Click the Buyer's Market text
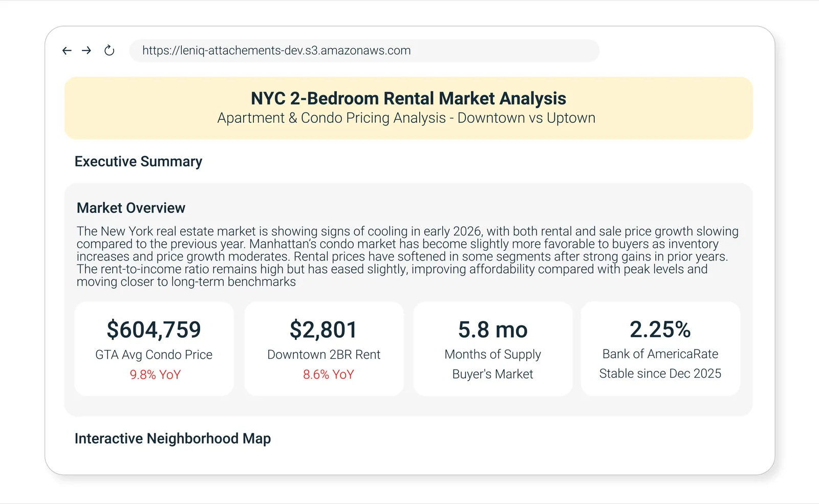The width and height of the screenshot is (819, 504). 492,375
